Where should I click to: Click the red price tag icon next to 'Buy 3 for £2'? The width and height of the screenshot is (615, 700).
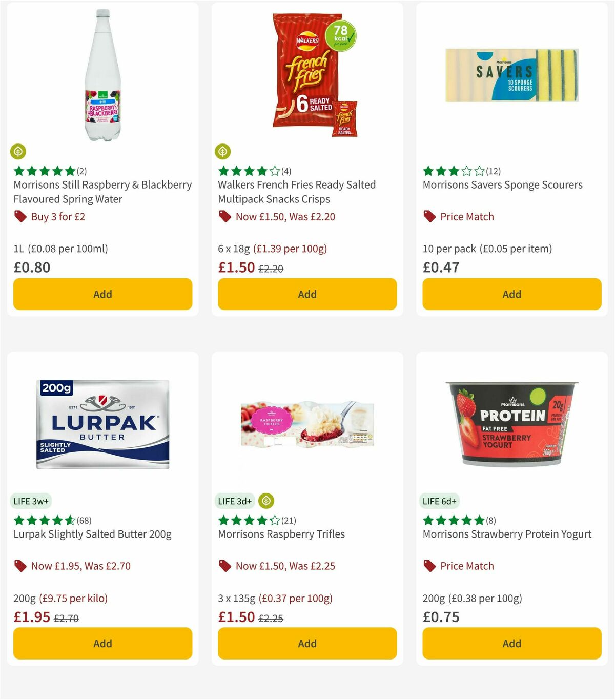coord(20,217)
